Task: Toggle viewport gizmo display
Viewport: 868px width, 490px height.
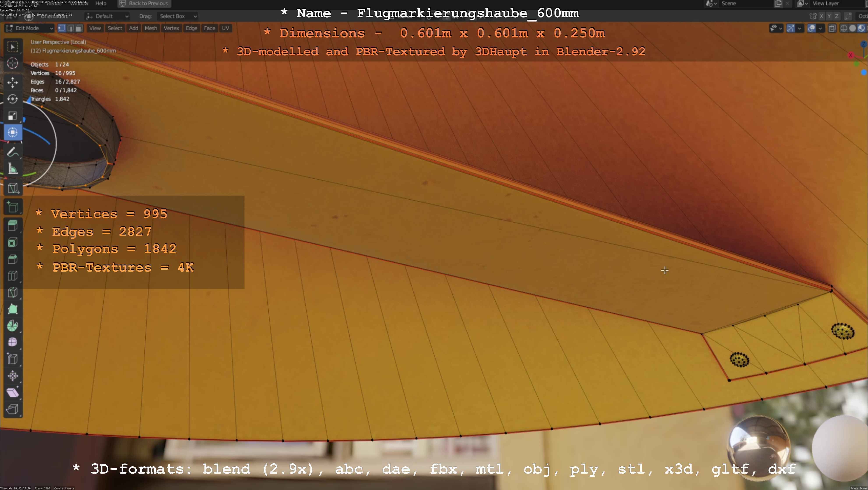Action: pos(791,28)
